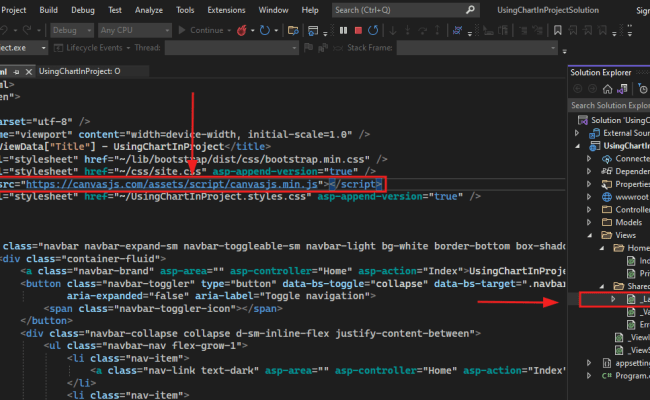
Task: Click the Hot Reload flame icon
Action: pos(242,30)
